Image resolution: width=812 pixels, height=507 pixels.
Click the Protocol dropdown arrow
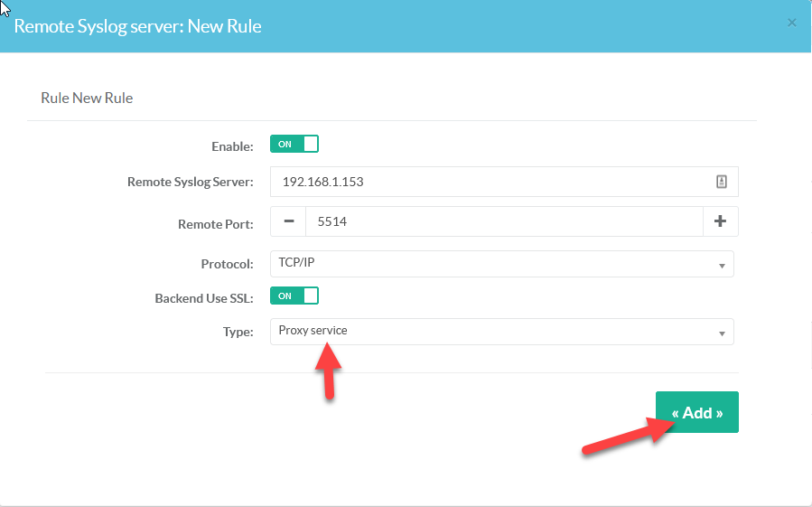tap(722, 266)
